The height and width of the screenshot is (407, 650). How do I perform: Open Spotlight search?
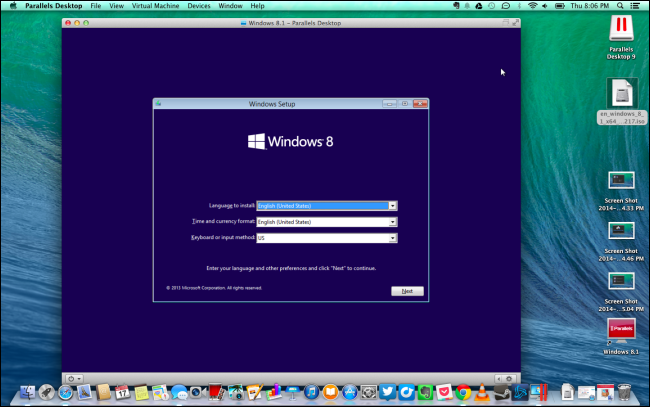[620, 6]
